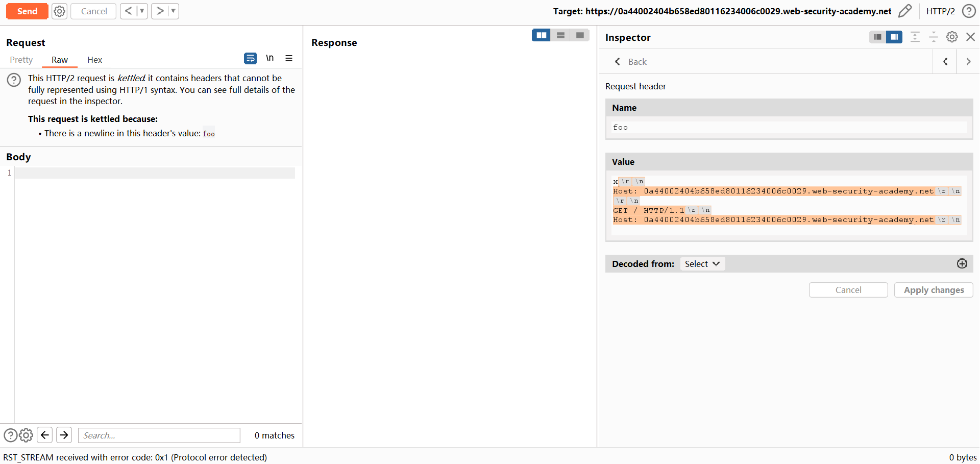980x464 pixels.
Task: Click the kettled request help icon
Action: pos(14,80)
